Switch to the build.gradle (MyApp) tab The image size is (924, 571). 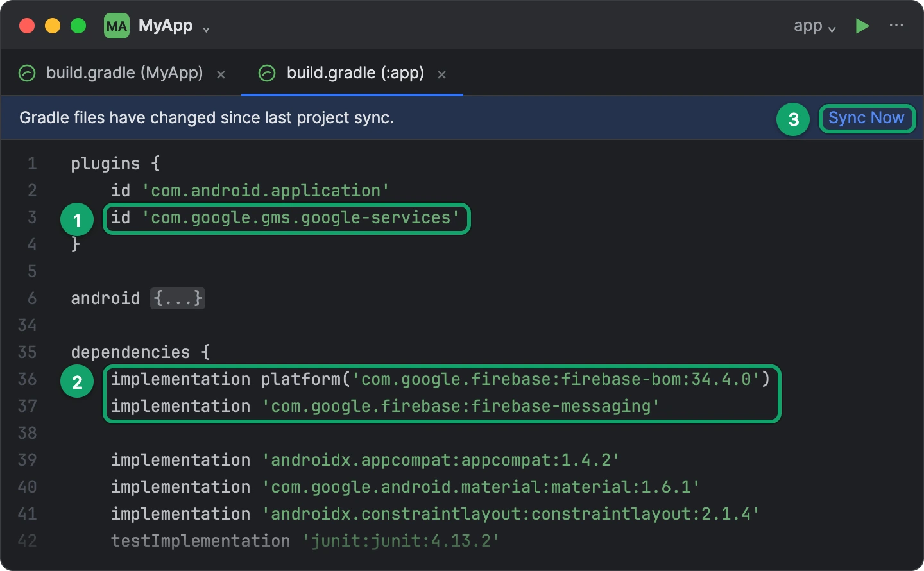[124, 73]
